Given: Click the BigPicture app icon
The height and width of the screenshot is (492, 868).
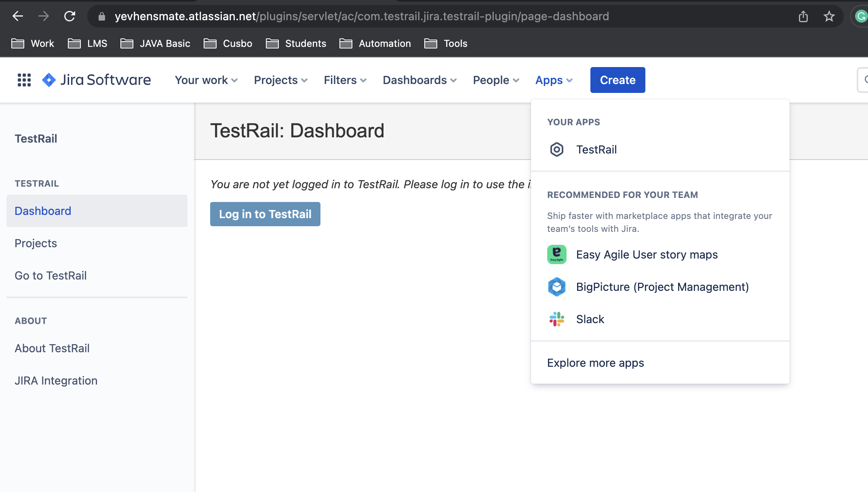Looking at the screenshot, I should click(x=557, y=287).
